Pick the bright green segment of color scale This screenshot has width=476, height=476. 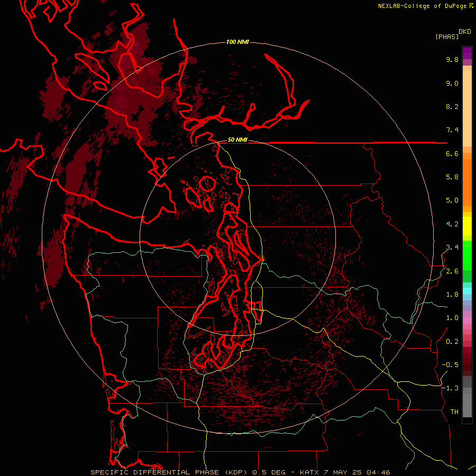point(467,255)
